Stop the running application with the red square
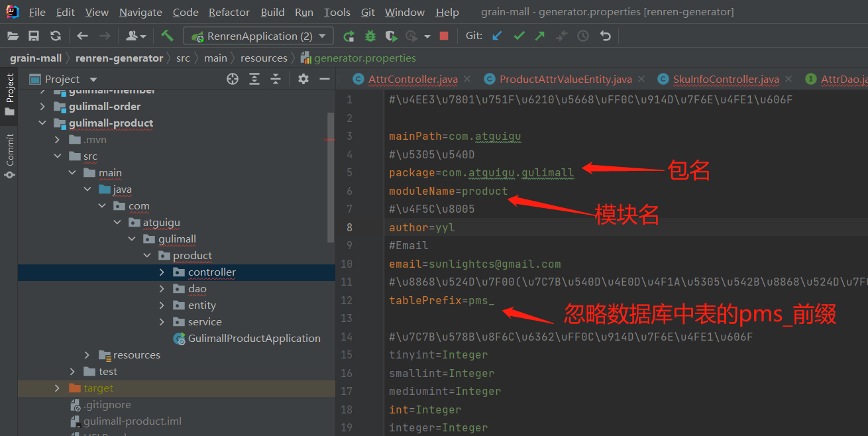 coord(444,36)
